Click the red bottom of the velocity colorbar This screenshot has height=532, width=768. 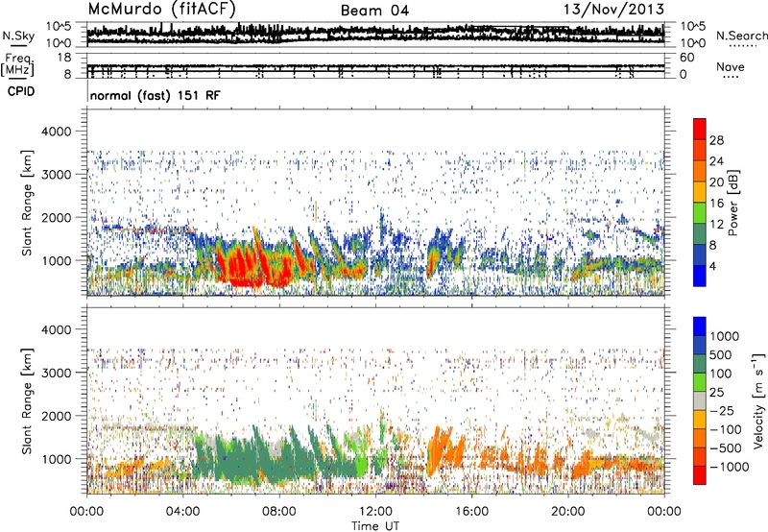click(700, 475)
